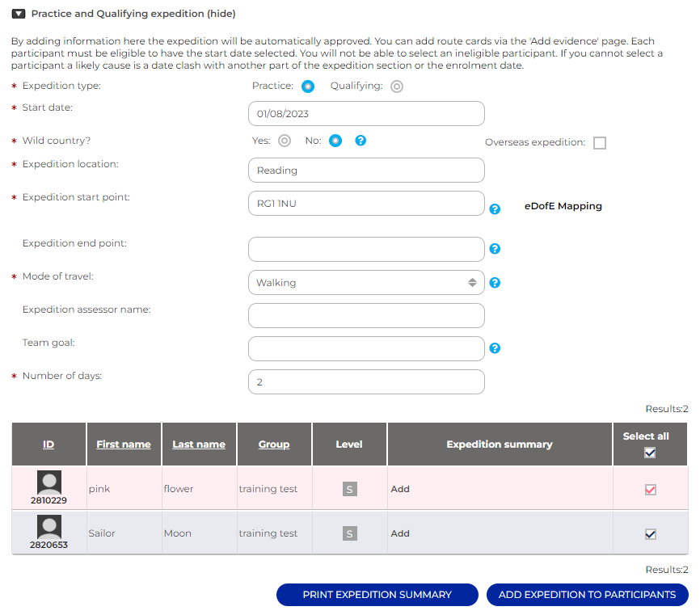Click PRINT EXPEDITION SUMMARY

377,594
